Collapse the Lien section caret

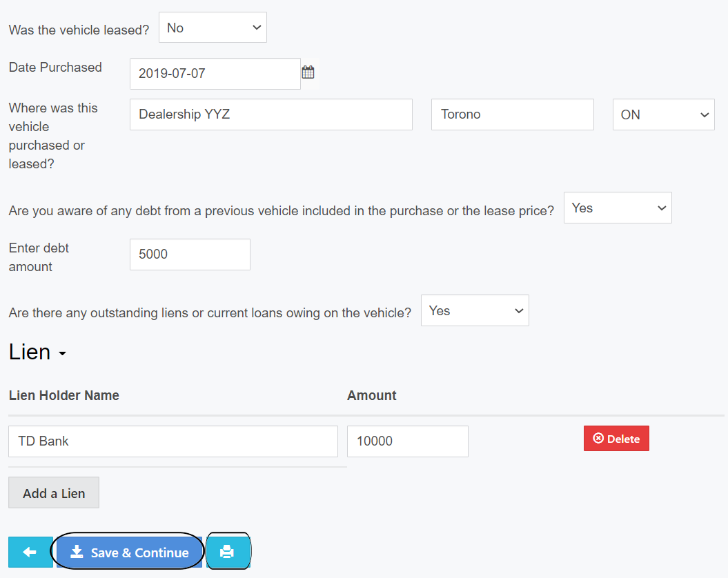[62, 354]
